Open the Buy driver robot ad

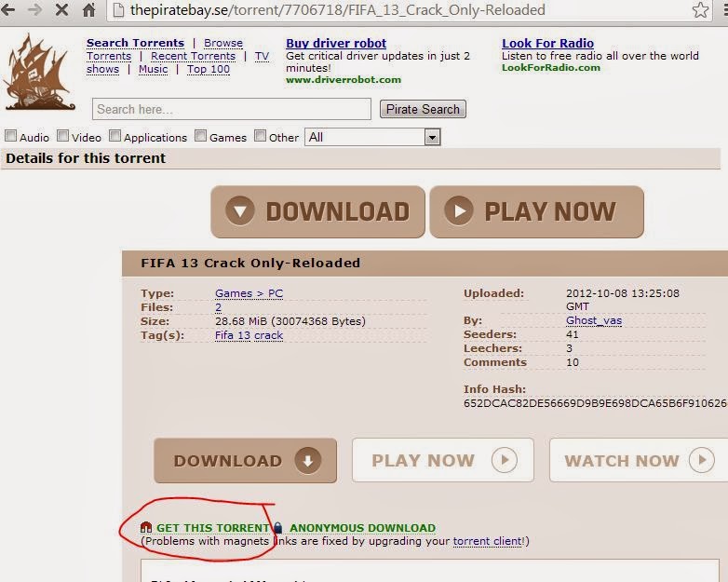tap(336, 43)
